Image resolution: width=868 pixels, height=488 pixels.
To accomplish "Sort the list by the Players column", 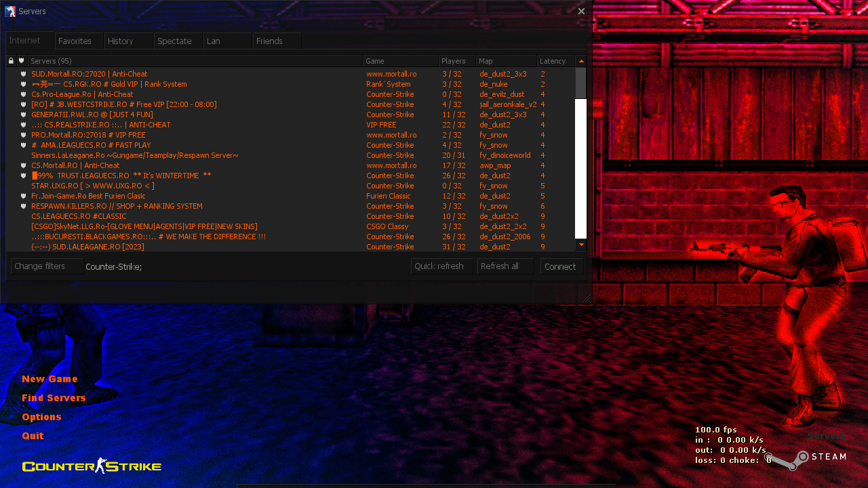I will [453, 60].
